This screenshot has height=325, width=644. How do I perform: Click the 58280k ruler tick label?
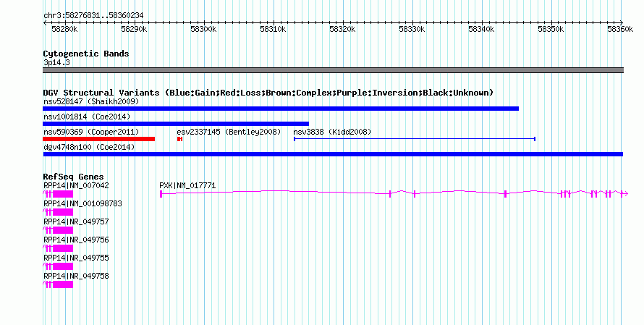point(64,29)
